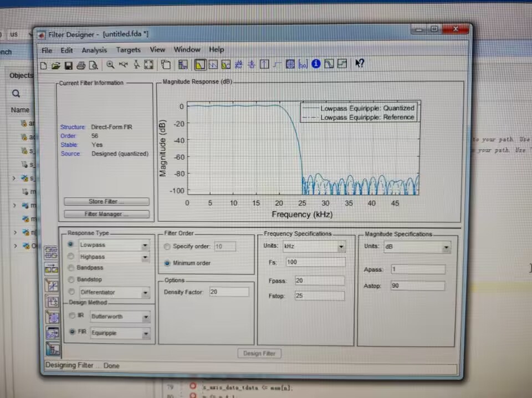The image size is (532, 398).
Task: Click into the Fpass input field
Action: pyautogui.click(x=319, y=280)
